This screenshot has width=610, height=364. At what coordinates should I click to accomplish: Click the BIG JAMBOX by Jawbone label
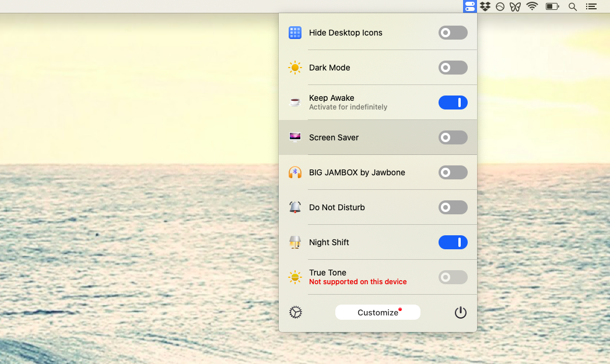357,172
